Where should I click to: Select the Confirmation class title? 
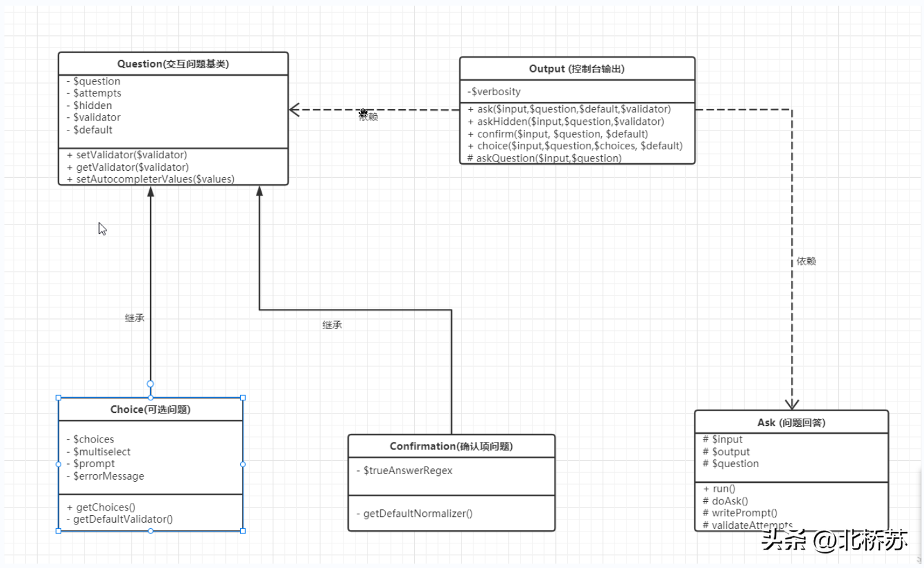click(x=451, y=446)
